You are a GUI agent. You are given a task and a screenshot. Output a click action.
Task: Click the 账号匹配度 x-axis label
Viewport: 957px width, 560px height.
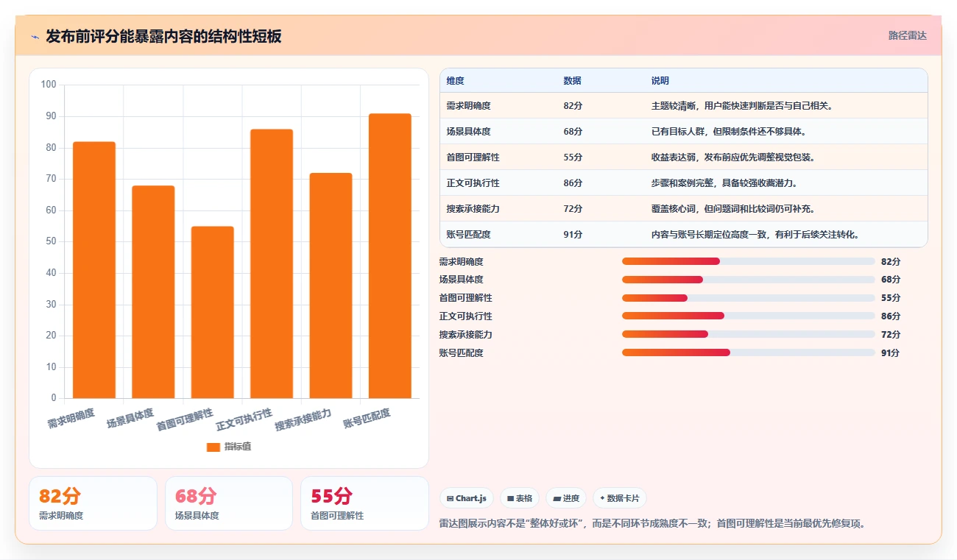coord(367,419)
